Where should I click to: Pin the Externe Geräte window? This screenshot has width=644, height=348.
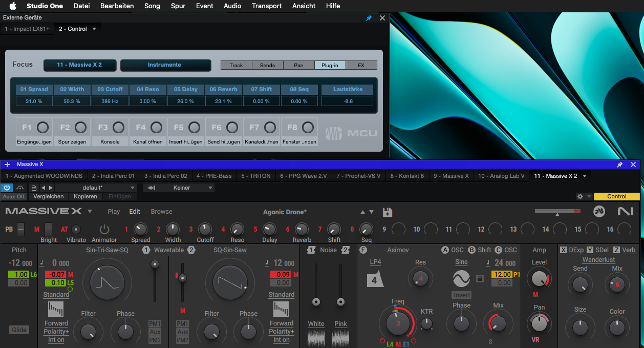coord(369,18)
